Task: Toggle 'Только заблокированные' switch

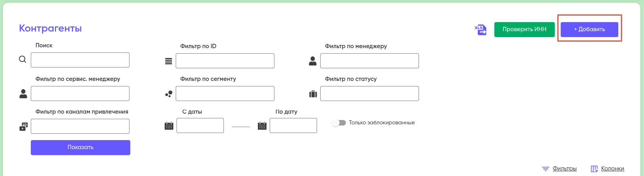Action: pos(339,123)
